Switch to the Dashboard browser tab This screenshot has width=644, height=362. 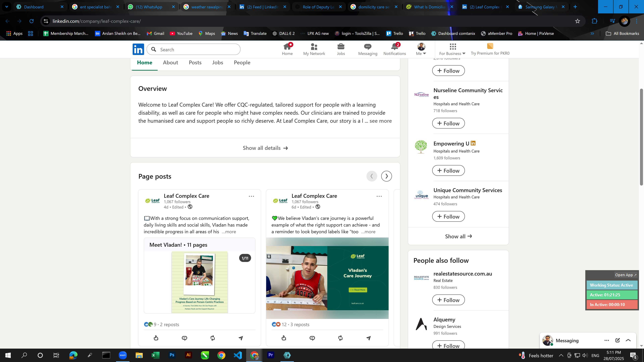(x=40, y=7)
